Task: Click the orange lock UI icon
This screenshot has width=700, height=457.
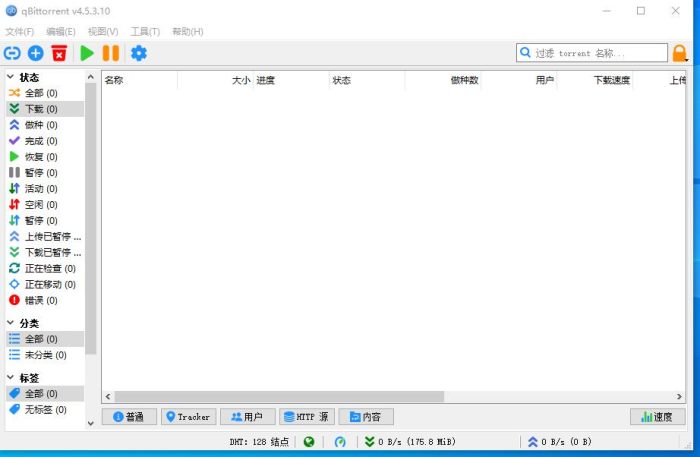Action: click(x=679, y=54)
